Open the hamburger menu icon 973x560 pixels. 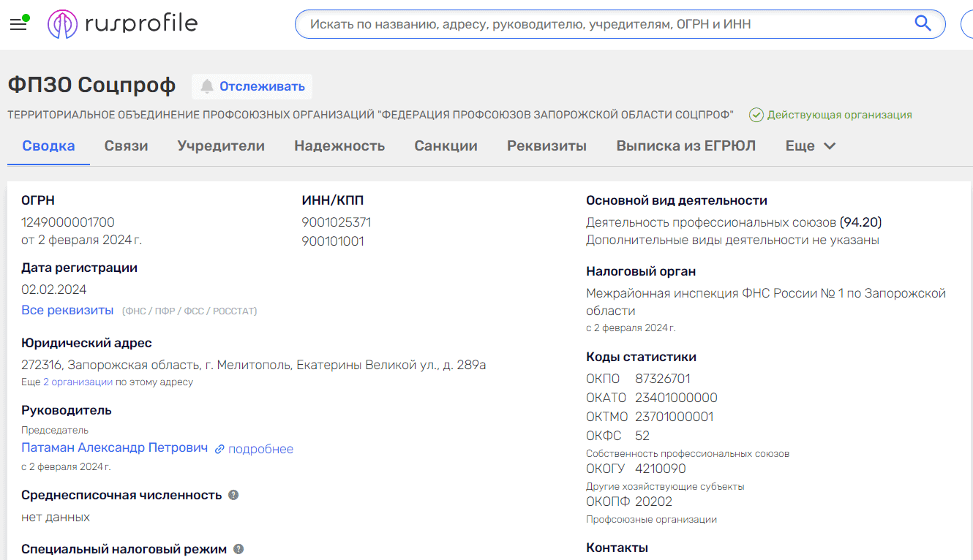[x=18, y=24]
